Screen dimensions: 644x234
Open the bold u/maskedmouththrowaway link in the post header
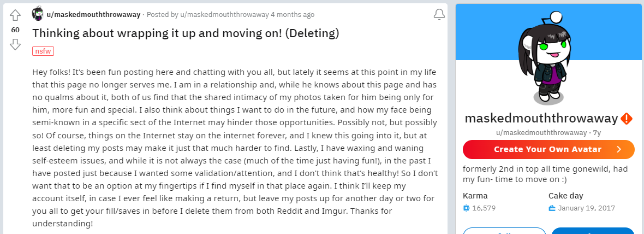pyautogui.click(x=94, y=15)
